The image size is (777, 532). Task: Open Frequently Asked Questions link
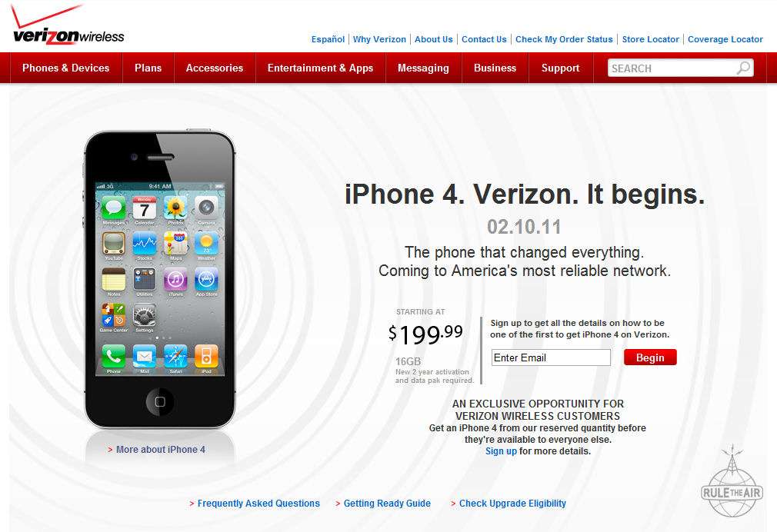258,504
